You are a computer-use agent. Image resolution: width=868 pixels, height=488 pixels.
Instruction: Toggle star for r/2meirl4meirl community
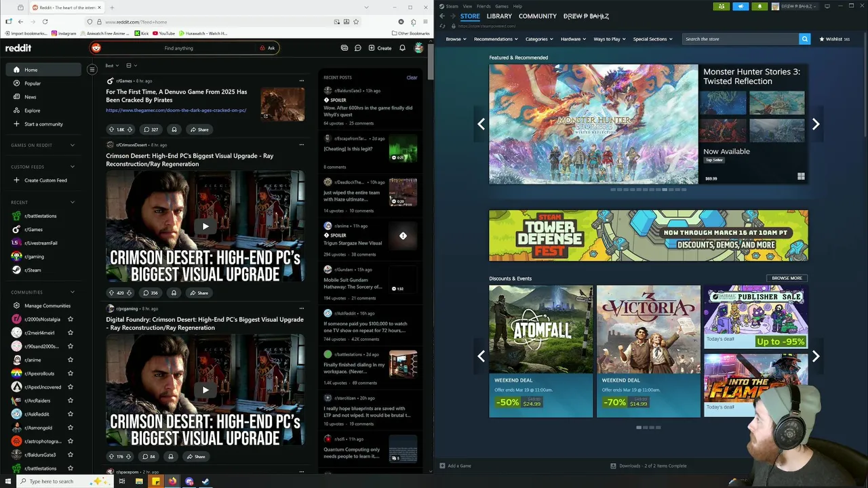(71, 333)
